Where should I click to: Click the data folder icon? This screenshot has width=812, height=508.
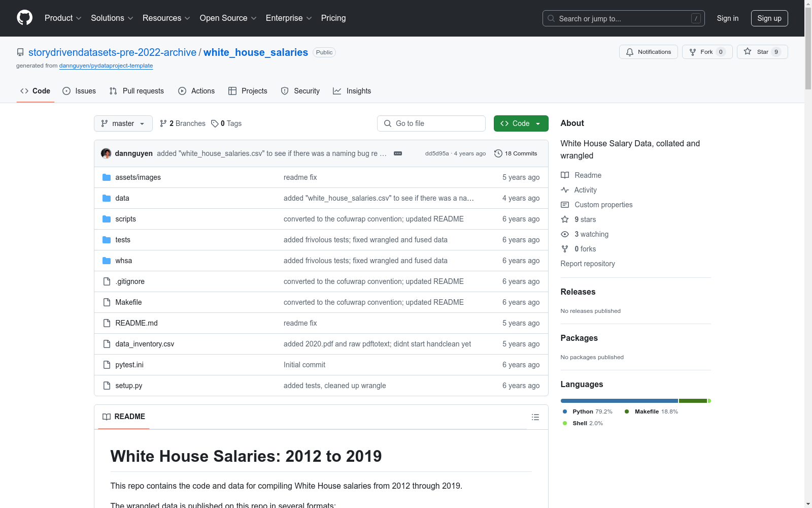click(x=107, y=198)
